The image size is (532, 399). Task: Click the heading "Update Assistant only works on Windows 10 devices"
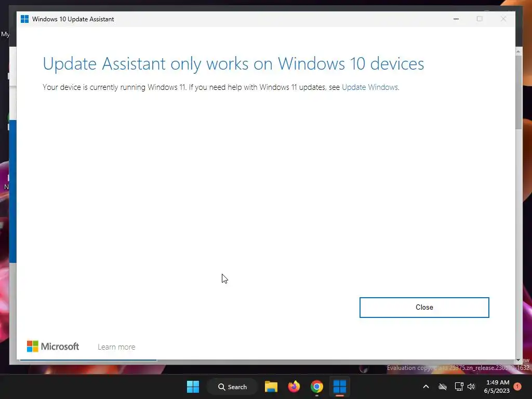[233, 64]
